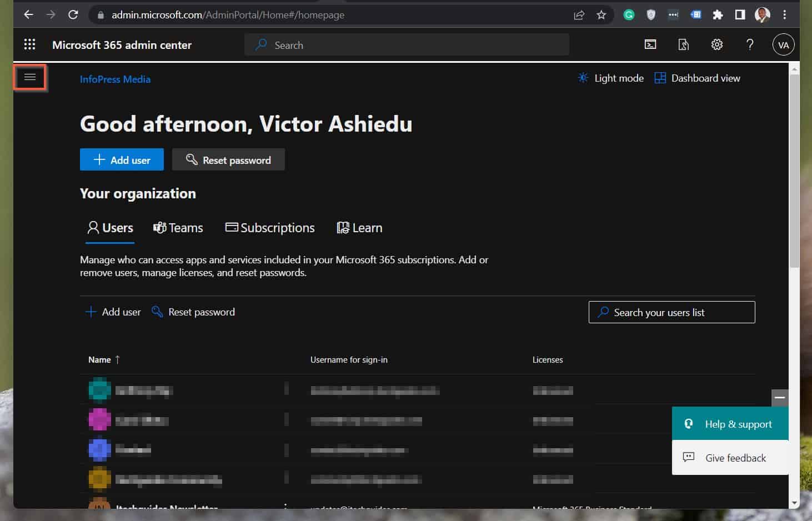Open the shield extension icon
The height and width of the screenshot is (521, 812).
pos(651,15)
